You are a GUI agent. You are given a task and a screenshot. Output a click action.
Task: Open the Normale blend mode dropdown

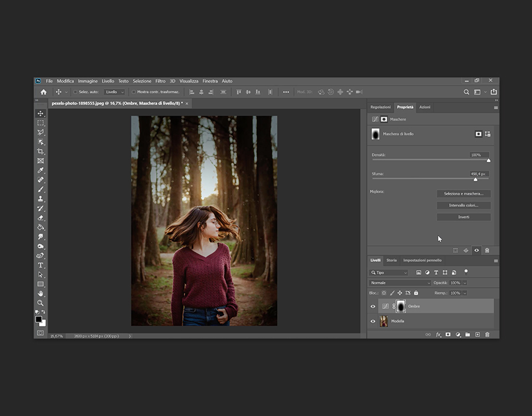pos(400,283)
